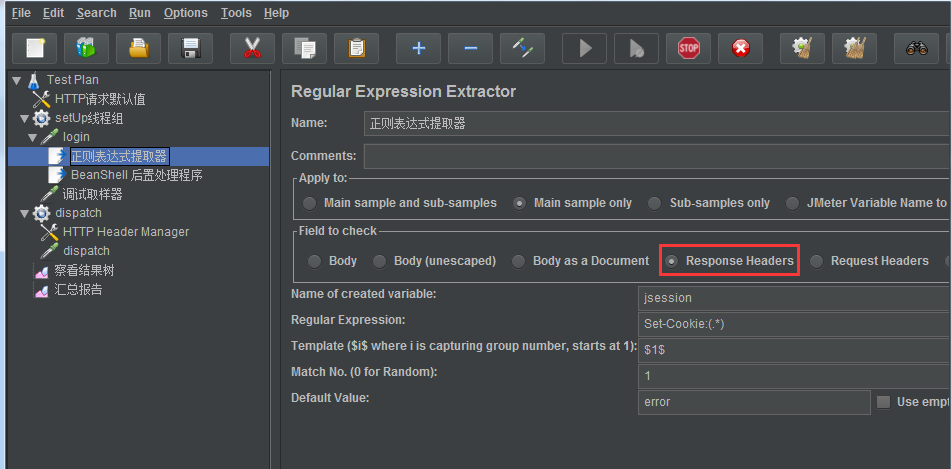951x469 pixels.
Task: Open the Help menu
Action: click(277, 13)
